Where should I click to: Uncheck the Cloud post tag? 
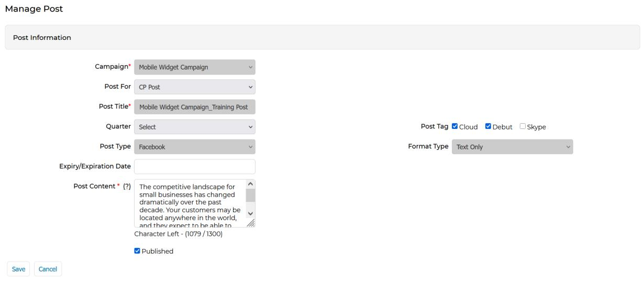(454, 126)
